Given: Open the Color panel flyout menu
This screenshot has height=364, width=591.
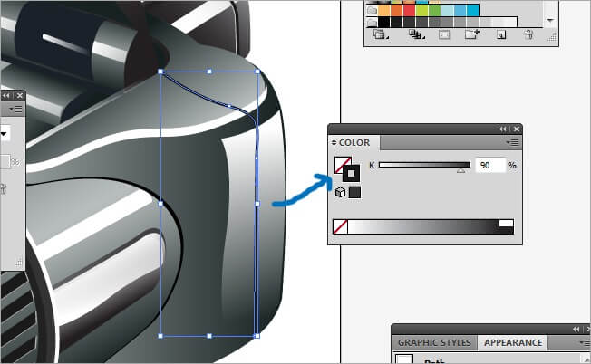Looking at the screenshot, I should coord(514,142).
